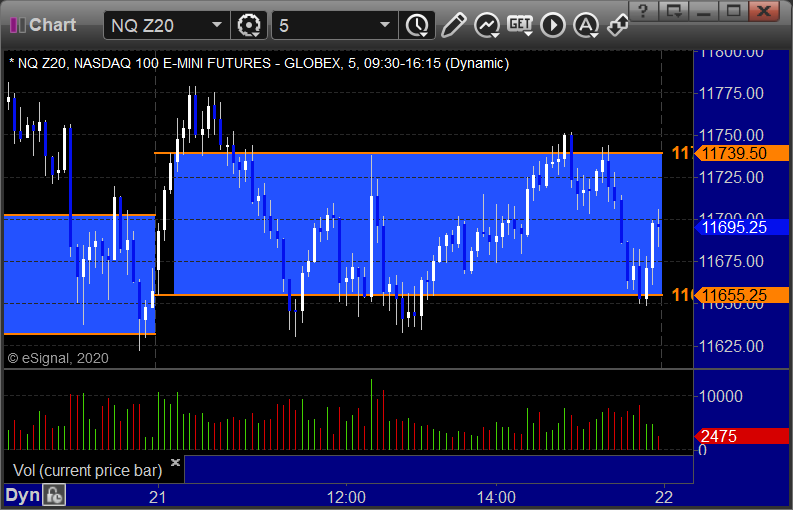Viewport: 793px width, 510px height.
Task: Maximize the chart window
Action: pos(733,10)
